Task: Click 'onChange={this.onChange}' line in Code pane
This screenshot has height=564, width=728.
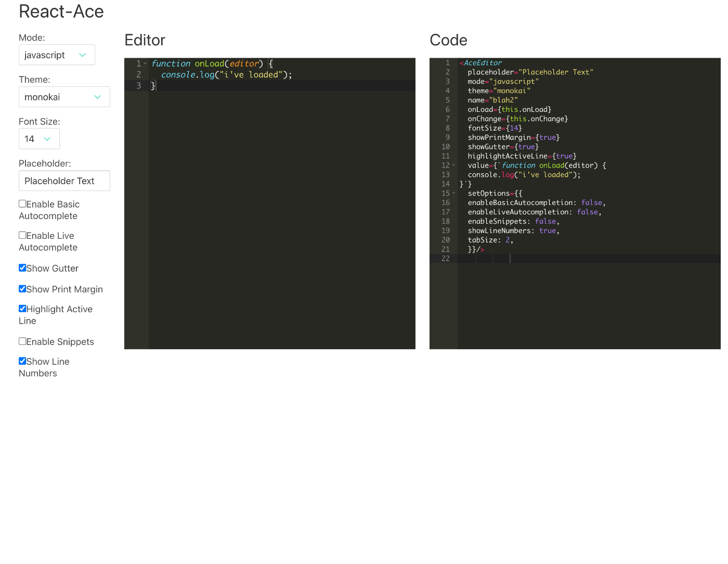Action: (518, 119)
